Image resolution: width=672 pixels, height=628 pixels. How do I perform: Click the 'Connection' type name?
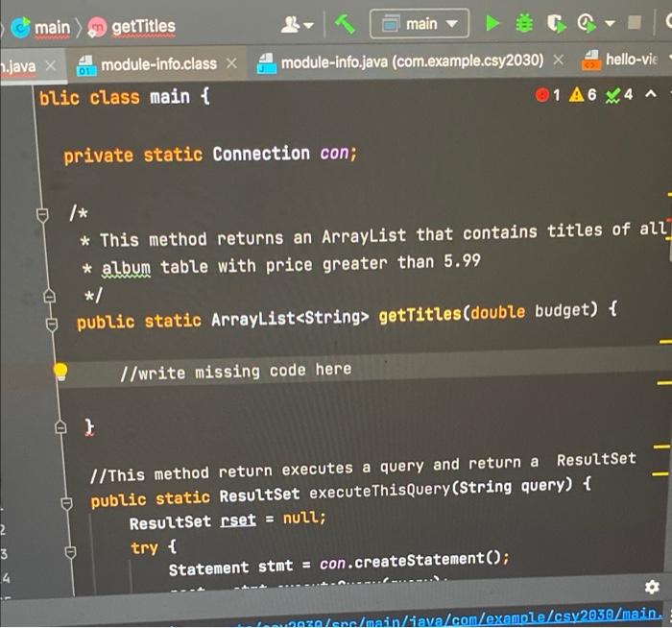[261, 154]
